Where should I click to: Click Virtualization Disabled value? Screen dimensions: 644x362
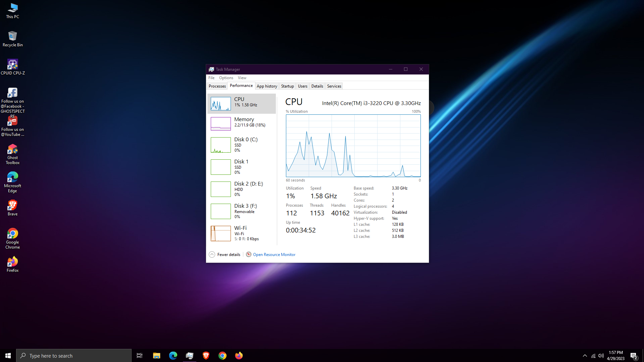click(399, 212)
